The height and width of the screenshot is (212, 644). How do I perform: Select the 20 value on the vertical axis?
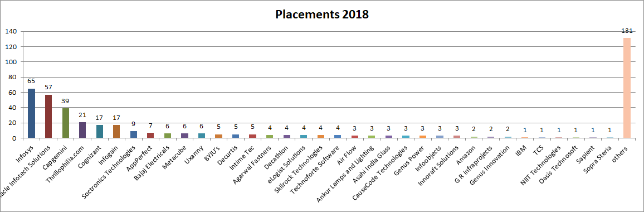point(13,123)
